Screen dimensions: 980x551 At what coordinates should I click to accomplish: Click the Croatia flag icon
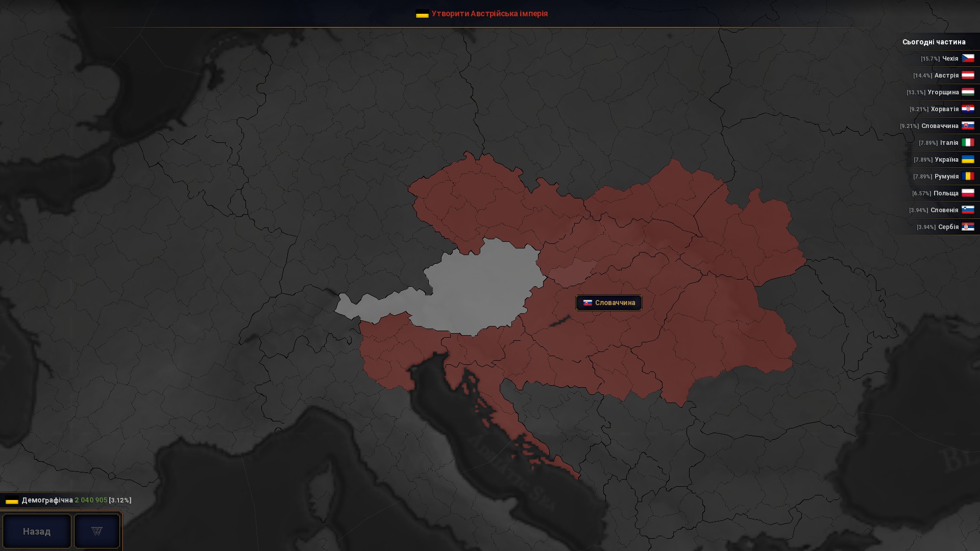tap(968, 109)
